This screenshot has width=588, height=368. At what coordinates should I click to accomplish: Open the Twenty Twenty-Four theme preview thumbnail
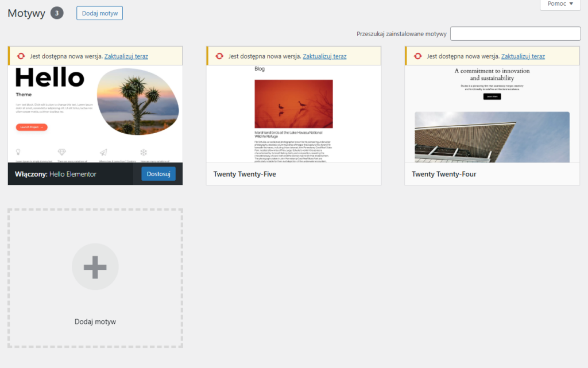click(492, 114)
